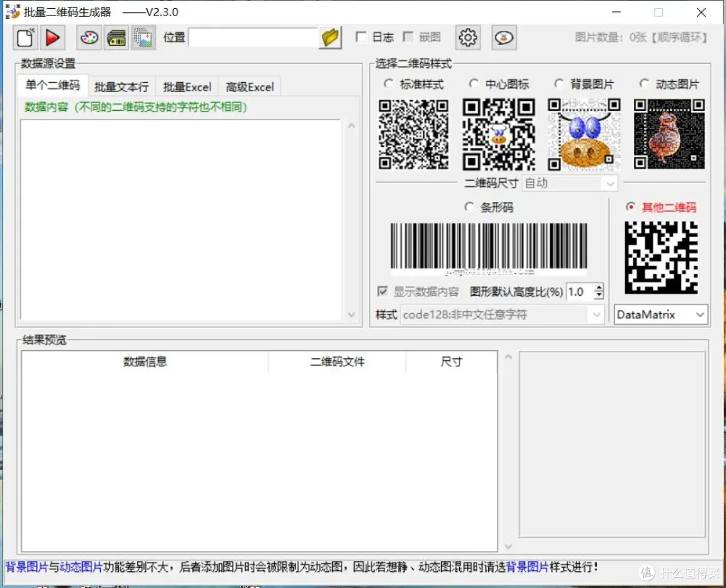Click the new blank document icon
The height and width of the screenshot is (588, 726).
(x=25, y=38)
